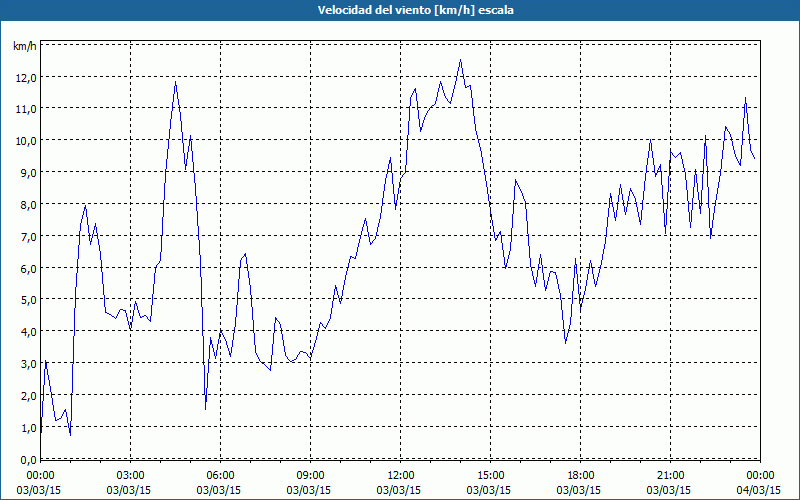Select the 10,0 y-axis value
Viewport: 800px width, 500px height.
click(x=25, y=141)
